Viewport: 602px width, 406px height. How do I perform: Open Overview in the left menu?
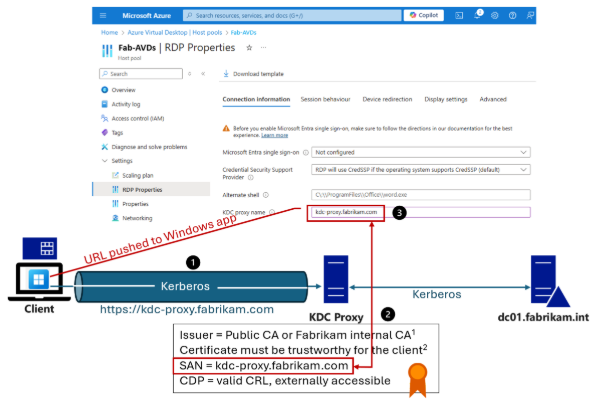point(123,90)
